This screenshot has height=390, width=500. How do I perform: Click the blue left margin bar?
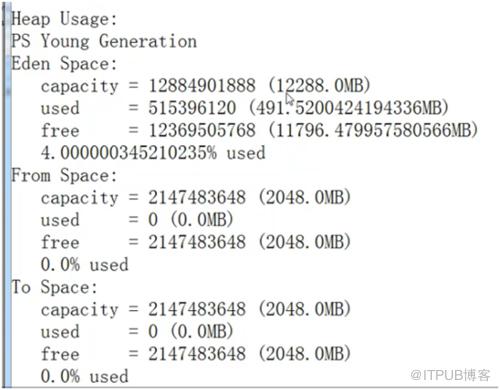(8, 195)
